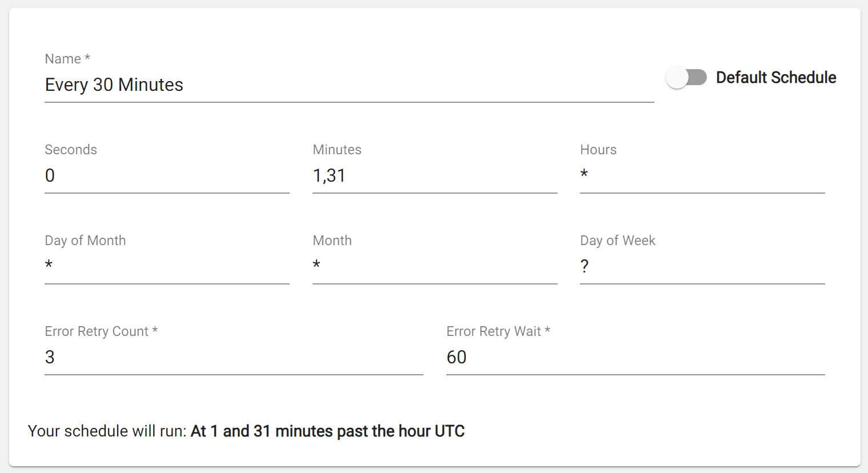Viewport: 868px width, 473px height.
Task: Click the Seconds field label
Action: point(71,150)
